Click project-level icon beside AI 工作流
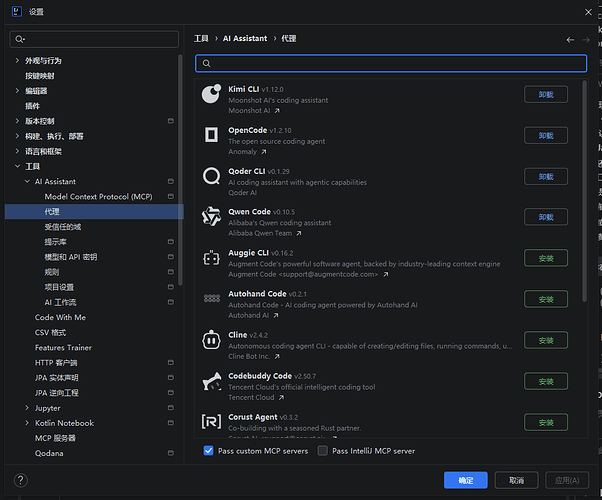 171,302
